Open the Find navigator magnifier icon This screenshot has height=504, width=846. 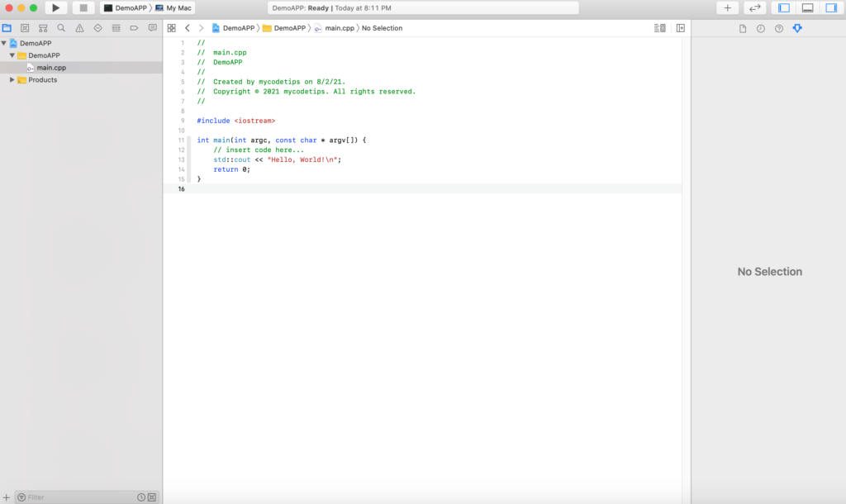pyautogui.click(x=61, y=28)
